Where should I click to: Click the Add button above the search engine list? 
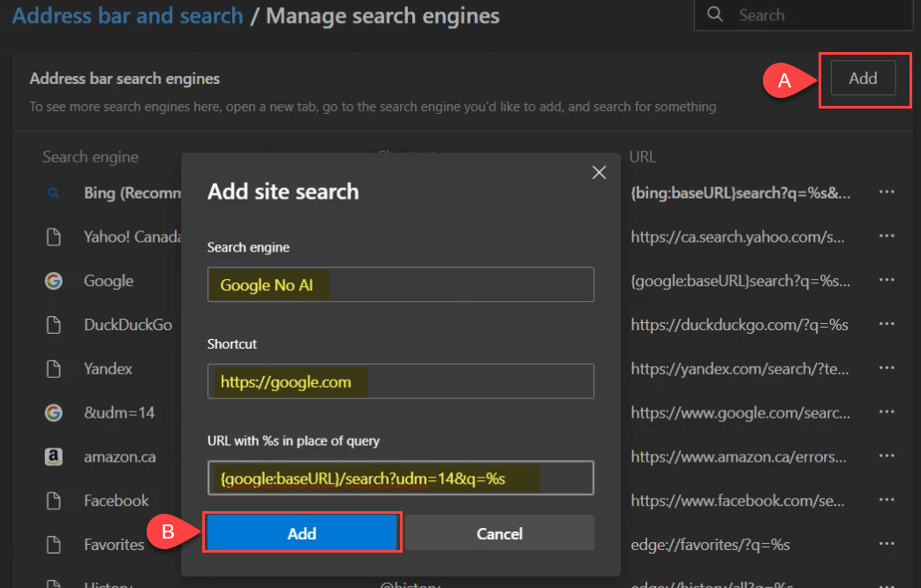(863, 79)
